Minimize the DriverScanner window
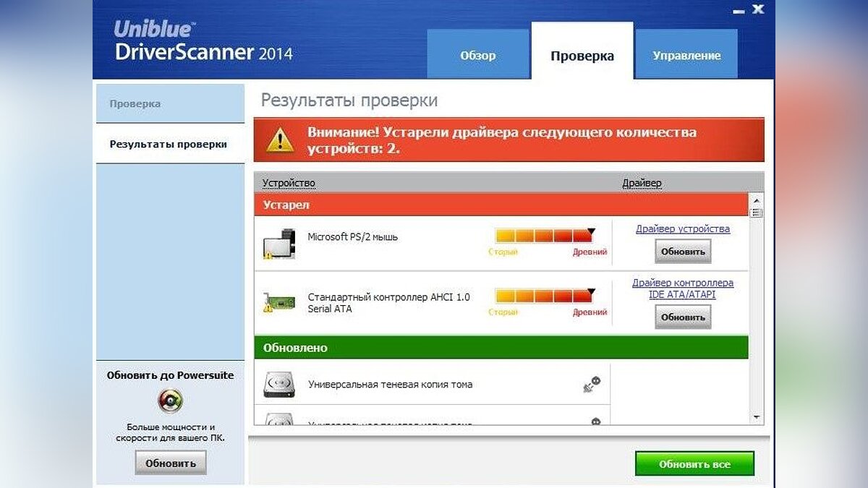Screen dimensions: 868x488 (x=739, y=11)
